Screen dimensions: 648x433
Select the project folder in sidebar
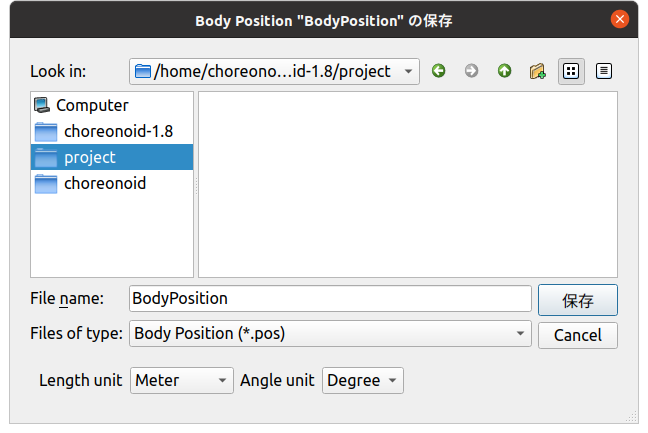coord(89,157)
